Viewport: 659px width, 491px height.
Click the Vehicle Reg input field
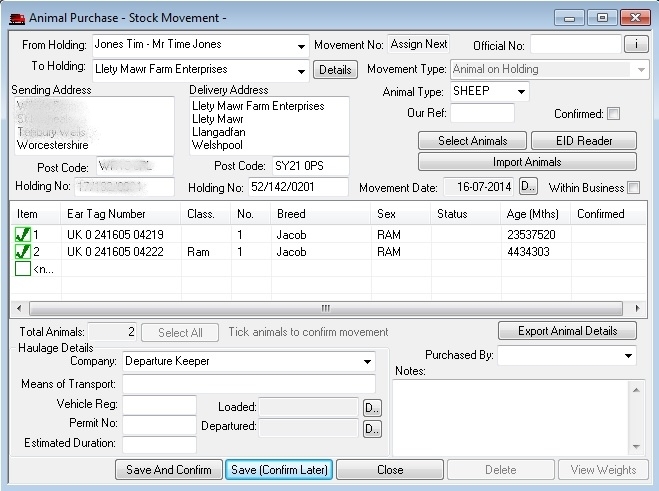[159, 405]
